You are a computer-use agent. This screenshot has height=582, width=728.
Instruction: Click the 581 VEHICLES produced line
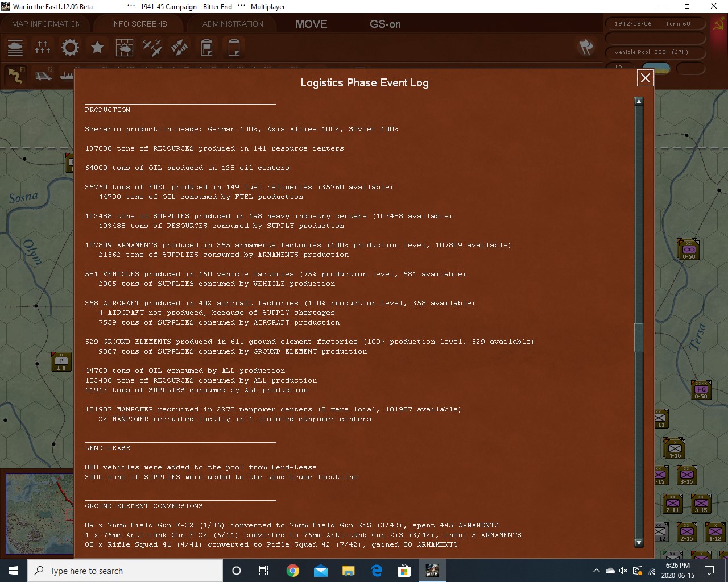pos(275,274)
